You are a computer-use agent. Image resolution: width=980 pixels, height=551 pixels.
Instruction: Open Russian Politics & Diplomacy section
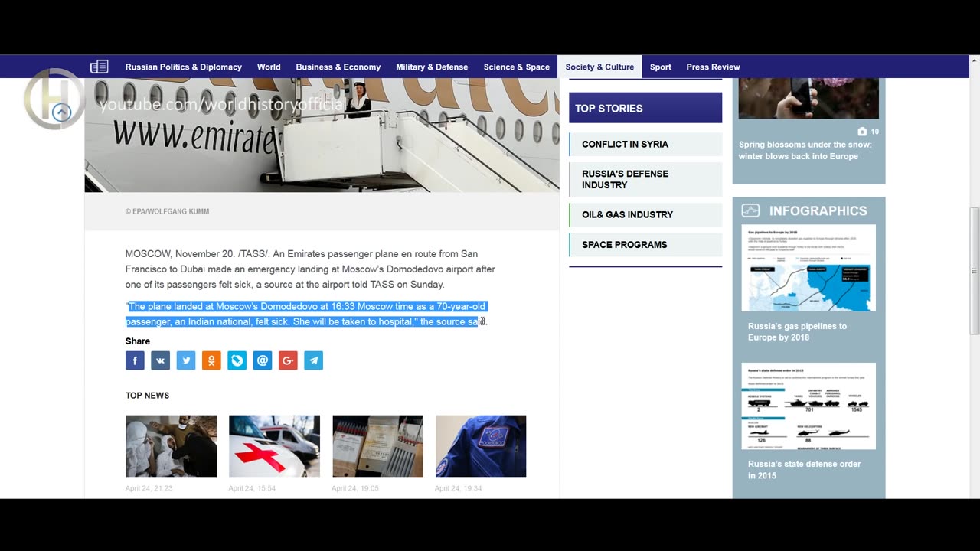click(x=184, y=67)
